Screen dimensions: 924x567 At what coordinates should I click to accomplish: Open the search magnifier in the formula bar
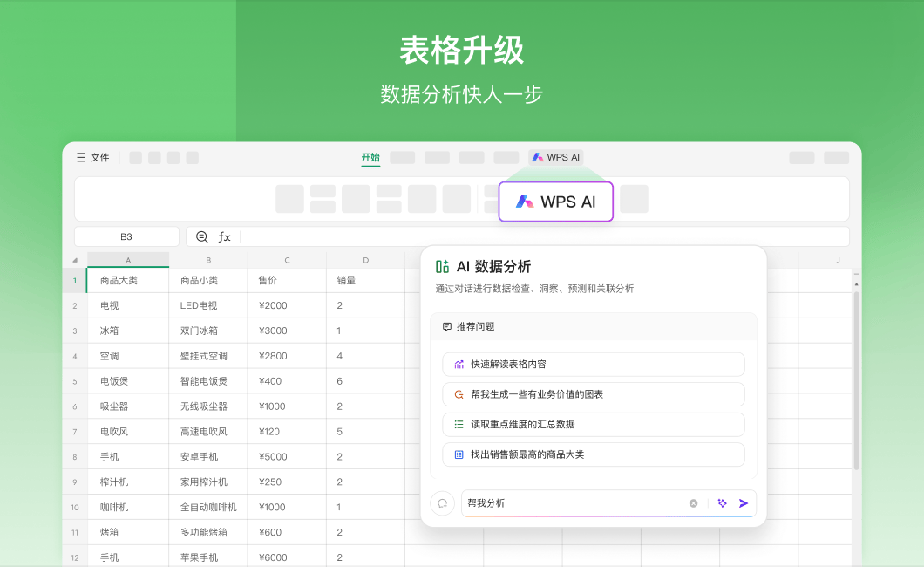[x=201, y=236]
